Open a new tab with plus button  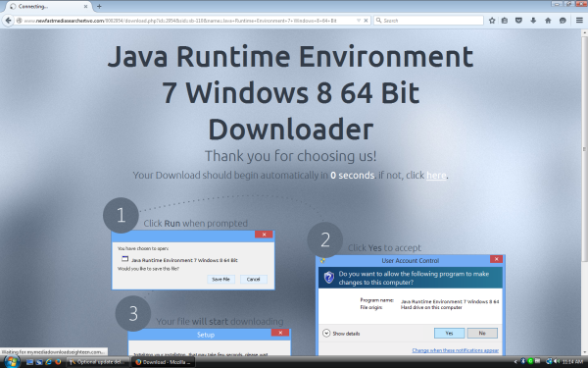(99, 7)
